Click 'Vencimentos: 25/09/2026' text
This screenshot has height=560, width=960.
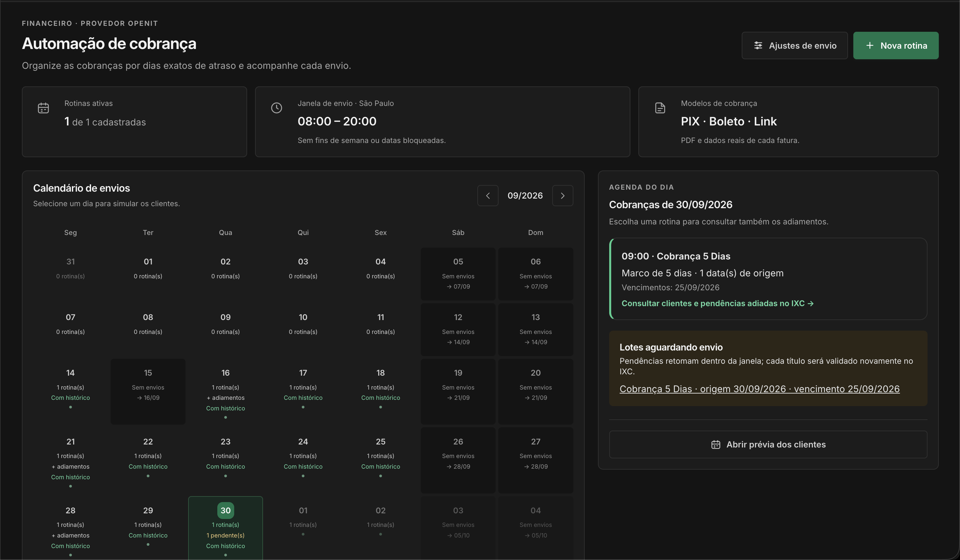point(670,287)
